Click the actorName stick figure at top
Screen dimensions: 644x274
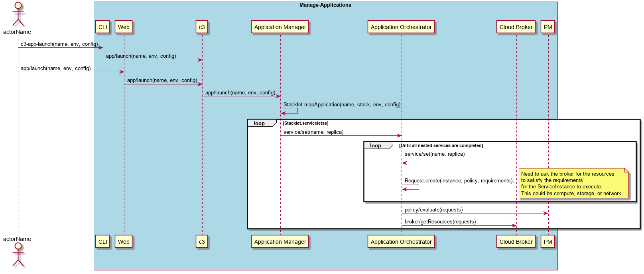[18, 14]
